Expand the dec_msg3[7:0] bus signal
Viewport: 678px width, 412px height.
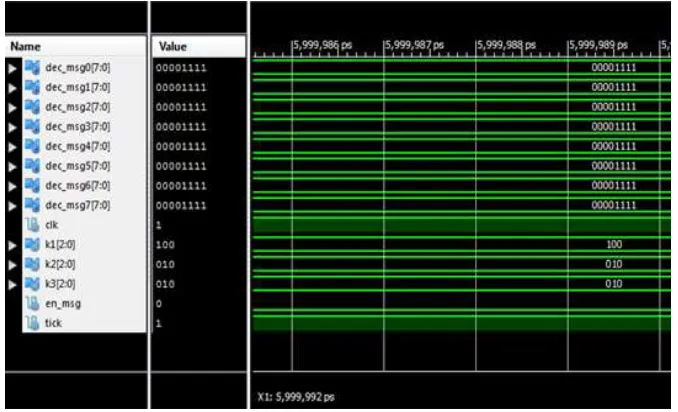coord(12,127)
